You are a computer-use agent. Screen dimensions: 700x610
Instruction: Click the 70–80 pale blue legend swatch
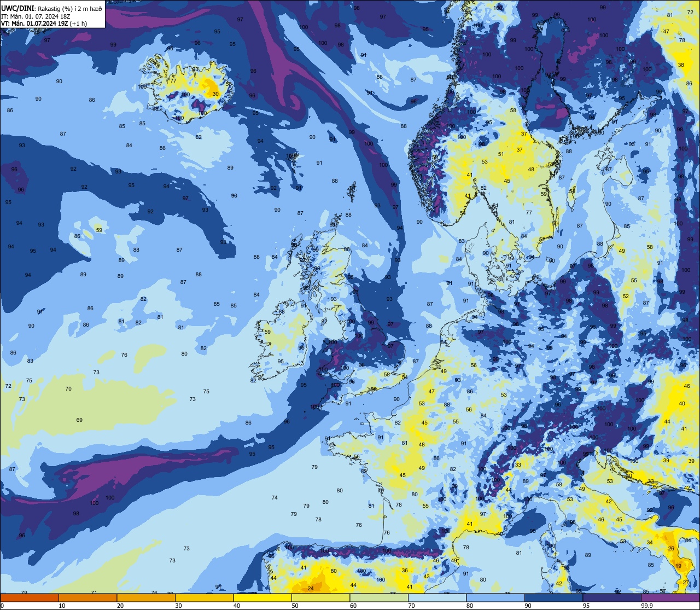click(x=437, y=598)
